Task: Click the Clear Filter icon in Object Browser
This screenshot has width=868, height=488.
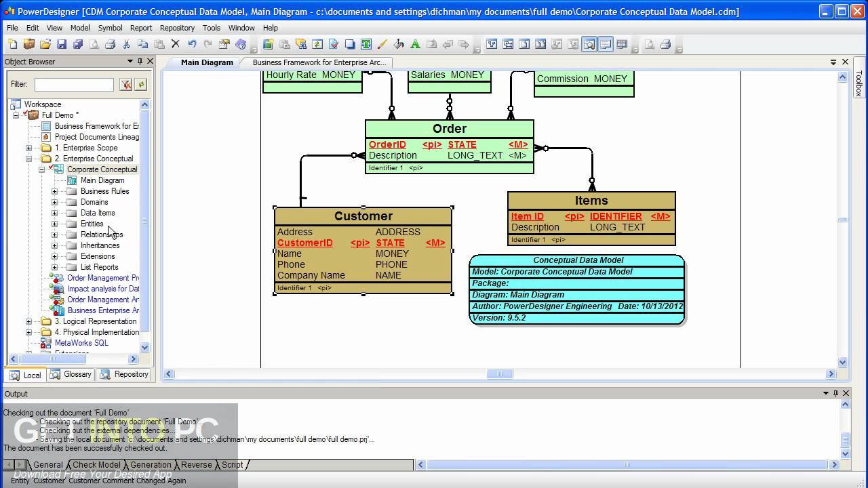Action: pos(125,84)
